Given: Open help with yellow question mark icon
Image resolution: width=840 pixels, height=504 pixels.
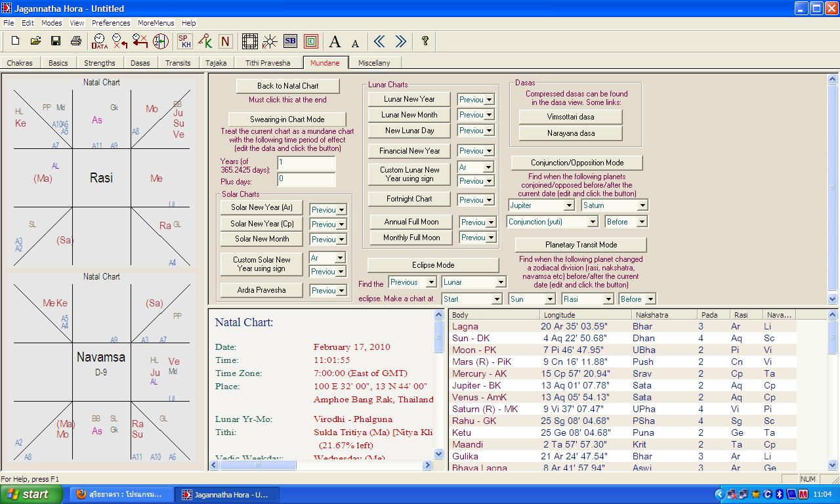Looking at the screenshot, I should click(x=425, y=41).
